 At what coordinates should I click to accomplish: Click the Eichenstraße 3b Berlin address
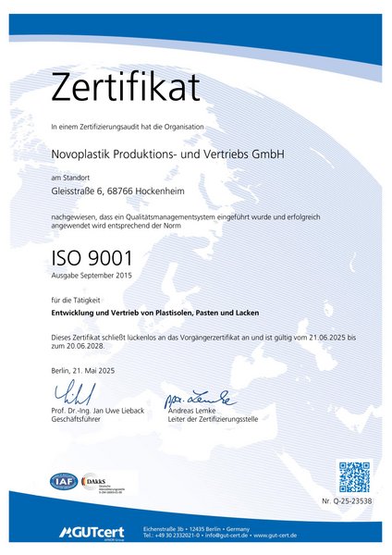click(196, 529)
